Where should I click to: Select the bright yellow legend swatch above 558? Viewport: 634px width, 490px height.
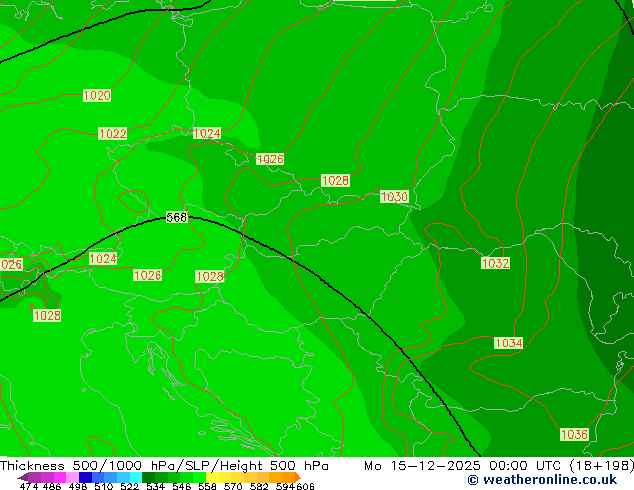pos(212,477)
